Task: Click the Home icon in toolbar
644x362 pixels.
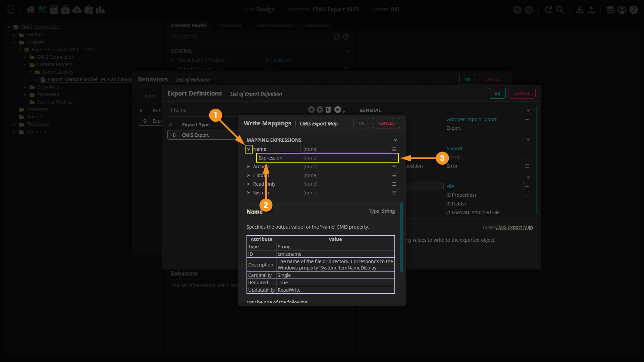Action: [x=30, y=10]
